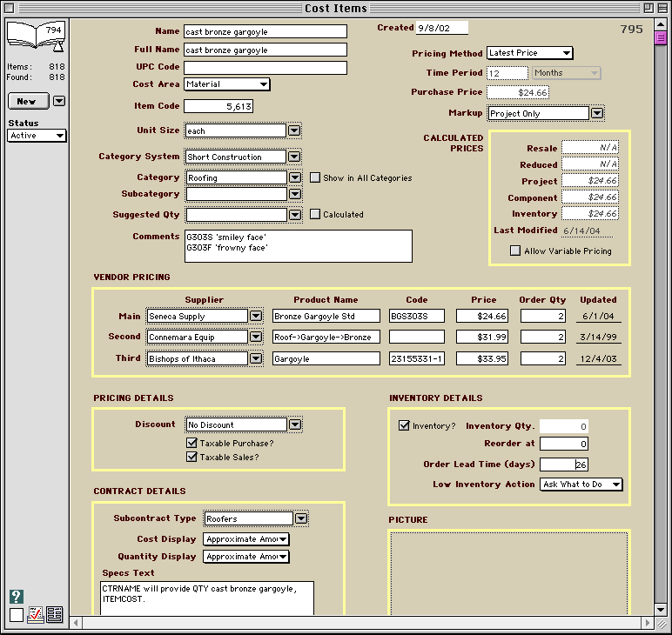This screenshot has height=635, width=672.
Task: Click Third vendor code 23155331-1
Action: [x=417, y=358]
